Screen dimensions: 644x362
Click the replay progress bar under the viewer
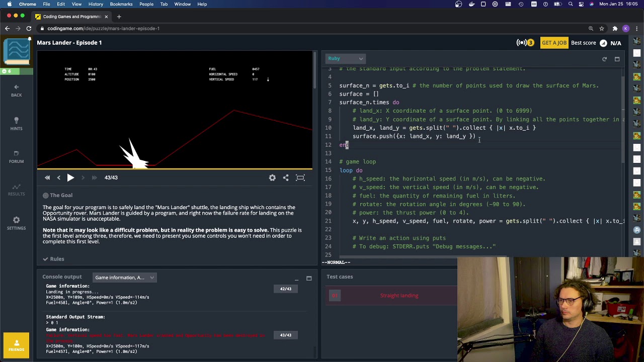(175, 169)
